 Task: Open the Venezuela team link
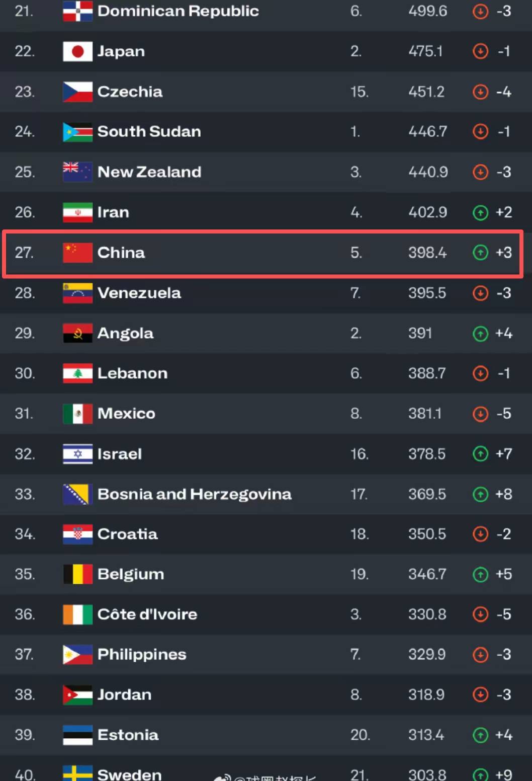[x=139, y=293]
